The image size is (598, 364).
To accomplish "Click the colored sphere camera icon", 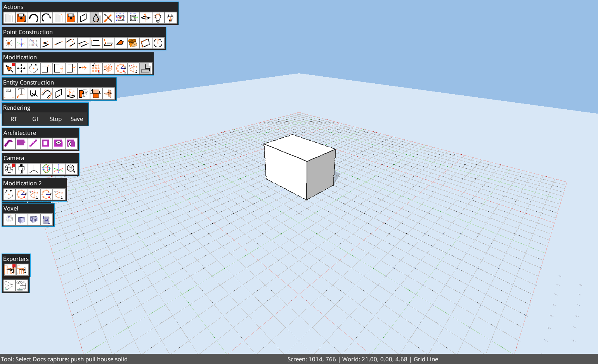I will point(46,169).
